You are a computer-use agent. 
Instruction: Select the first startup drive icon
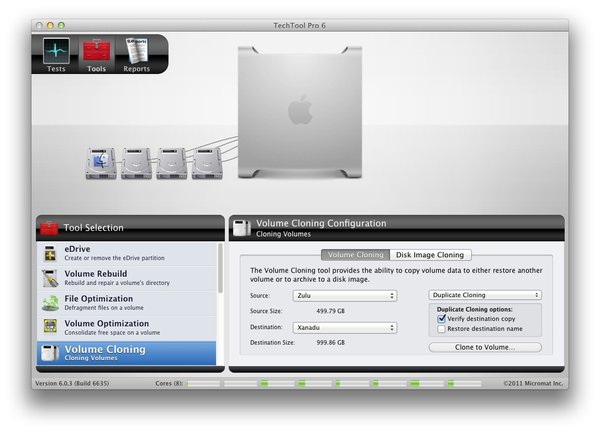[x=100, y=162]
